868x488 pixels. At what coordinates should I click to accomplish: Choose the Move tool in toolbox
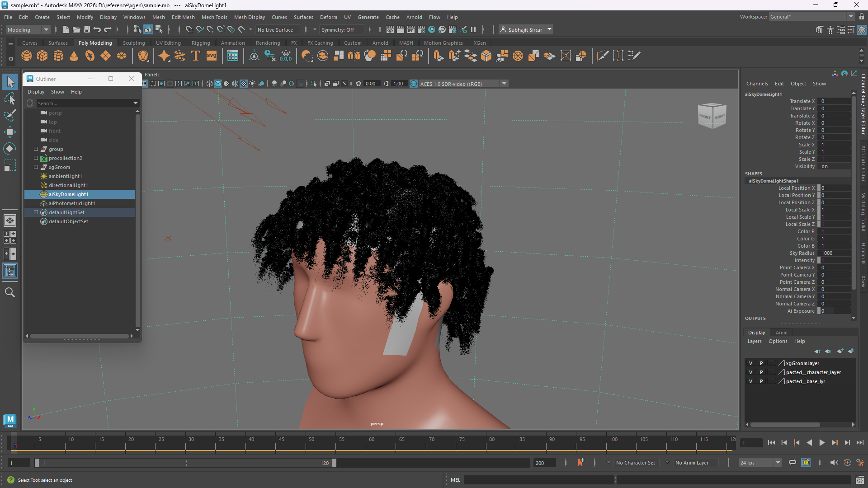pos(10,132)
